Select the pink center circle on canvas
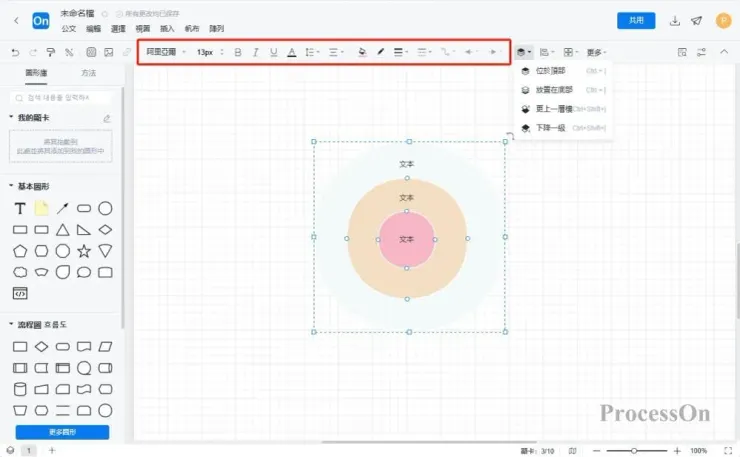This screenshot has height=457, width=740. (x=407, y=240)
